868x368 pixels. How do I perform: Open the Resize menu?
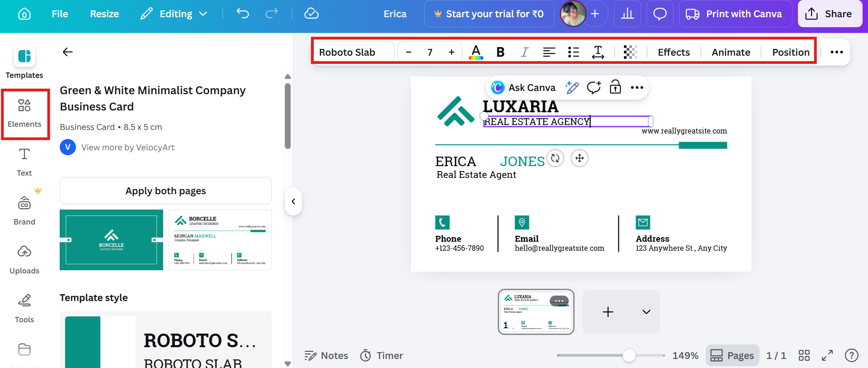[x=104, y=14]
